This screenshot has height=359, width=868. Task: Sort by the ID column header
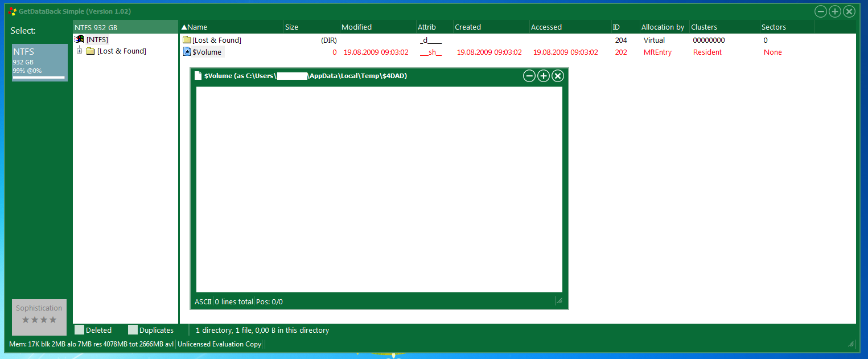[x=625, y=27]
